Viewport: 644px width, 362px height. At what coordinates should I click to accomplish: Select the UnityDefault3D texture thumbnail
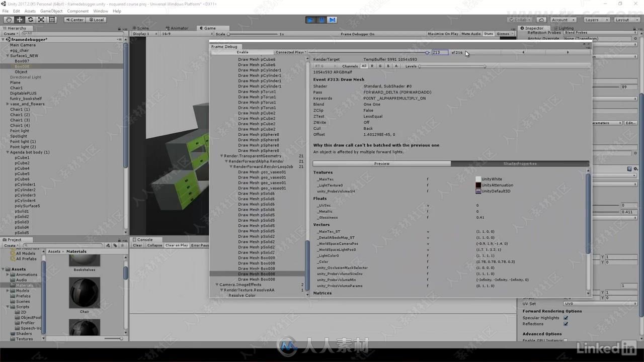478,191
